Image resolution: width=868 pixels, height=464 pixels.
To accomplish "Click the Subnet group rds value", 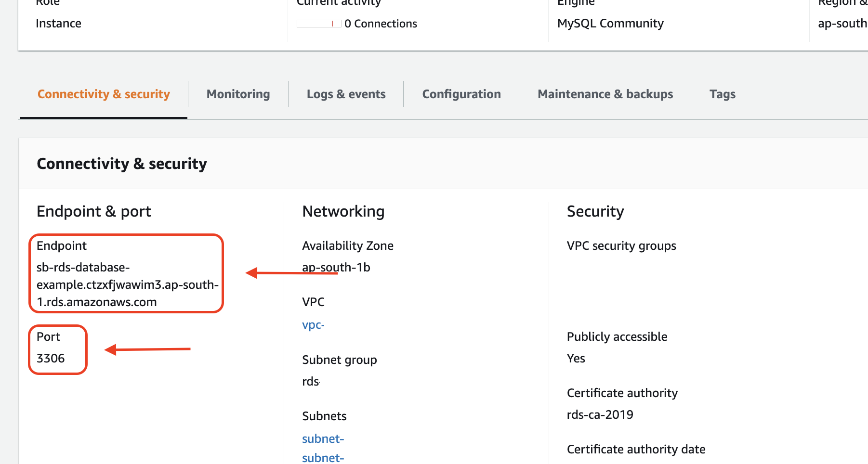I will tap(311, 382).
